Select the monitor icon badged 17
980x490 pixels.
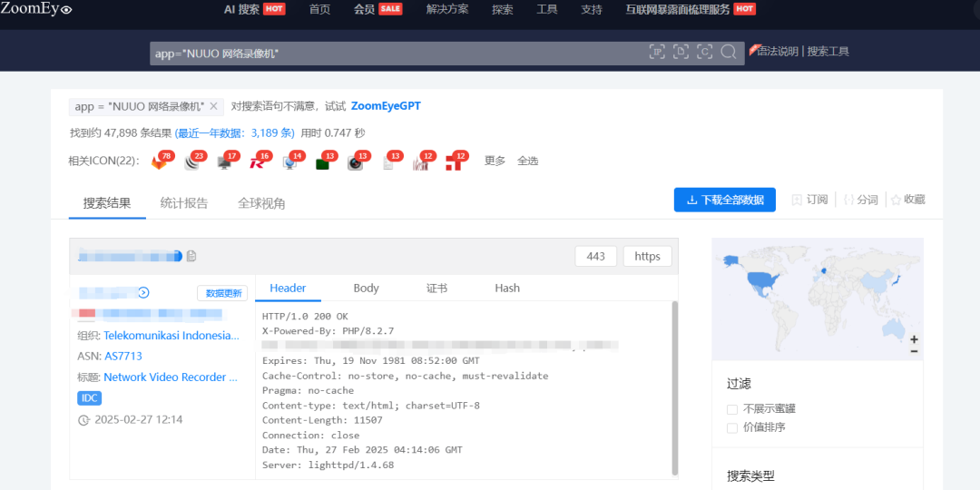(224, 162)
